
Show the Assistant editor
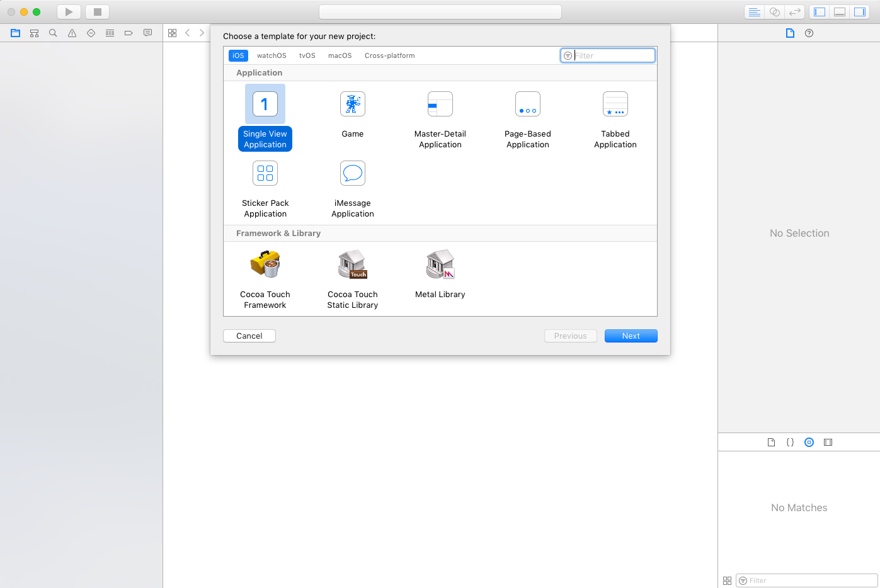[775, 12]
